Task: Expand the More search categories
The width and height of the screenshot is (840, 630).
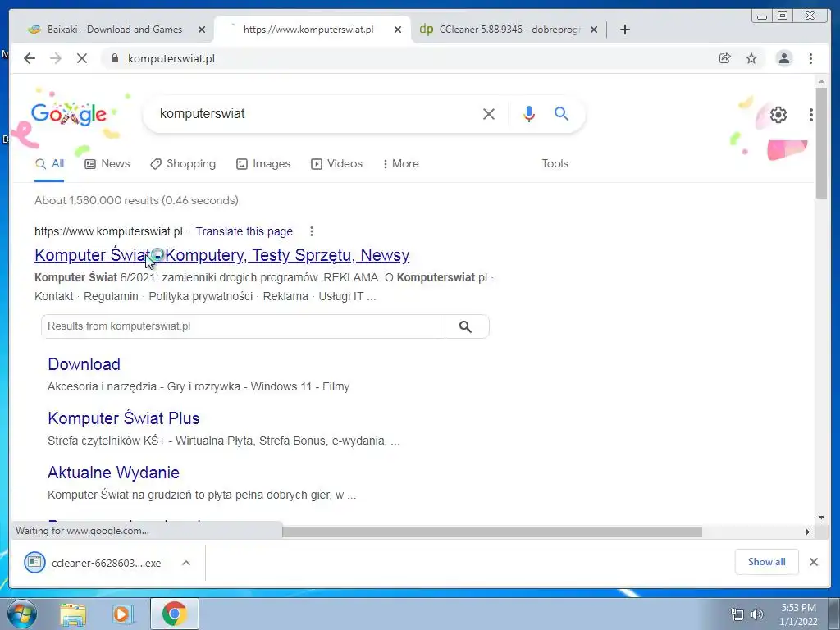Action: [400, 164]
